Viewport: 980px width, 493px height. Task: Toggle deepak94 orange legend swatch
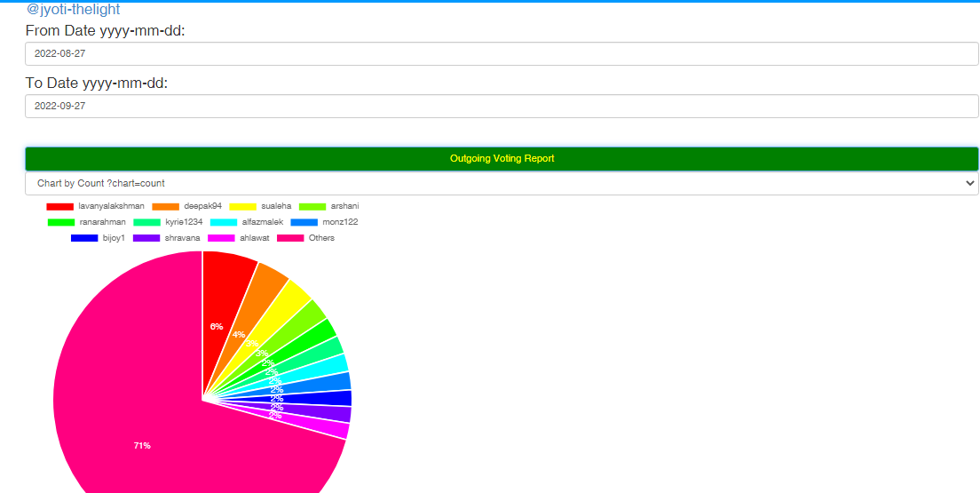pos(166,206)
